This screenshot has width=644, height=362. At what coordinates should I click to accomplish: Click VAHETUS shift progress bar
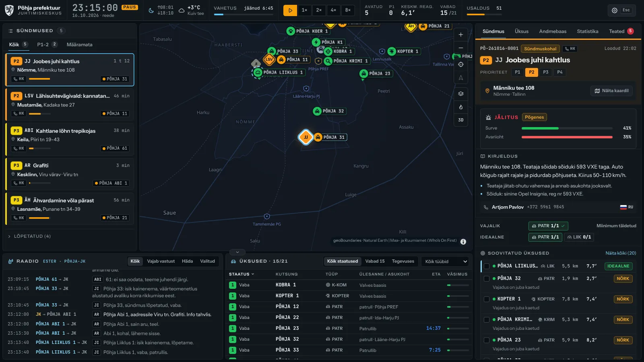pos(244,15)
